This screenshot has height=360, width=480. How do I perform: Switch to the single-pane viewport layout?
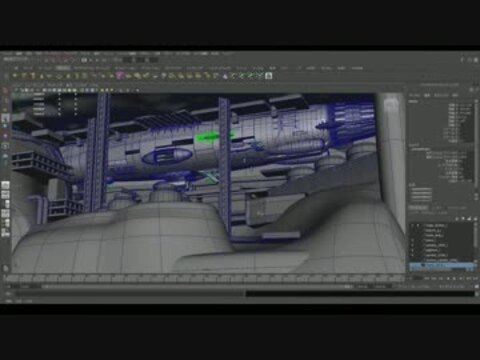5,185
